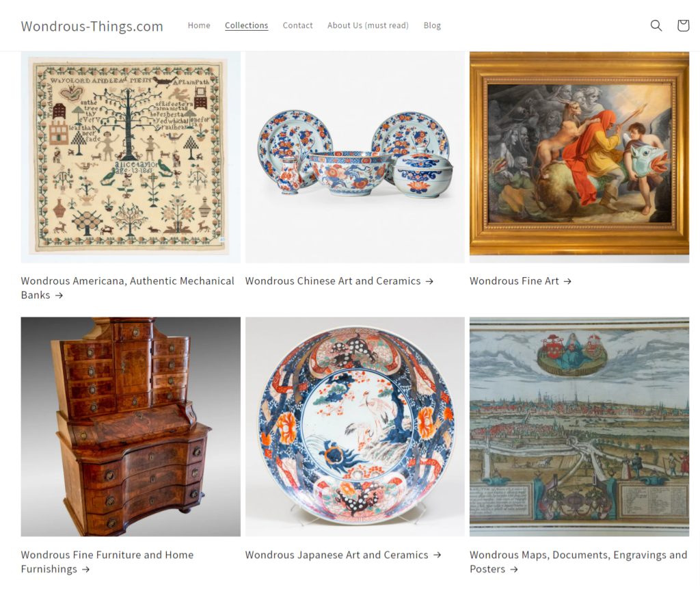
Task: Select the Collections menu item
Action: 246,25
